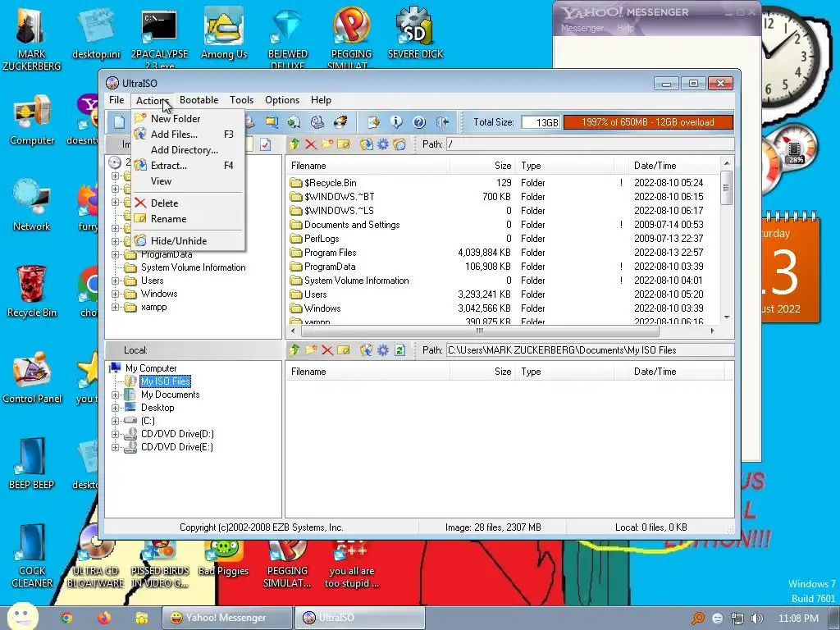Screen dimensions: 840x630
Task: Expand CD/DVD Drive(E:) node
Action: [115, 447]
